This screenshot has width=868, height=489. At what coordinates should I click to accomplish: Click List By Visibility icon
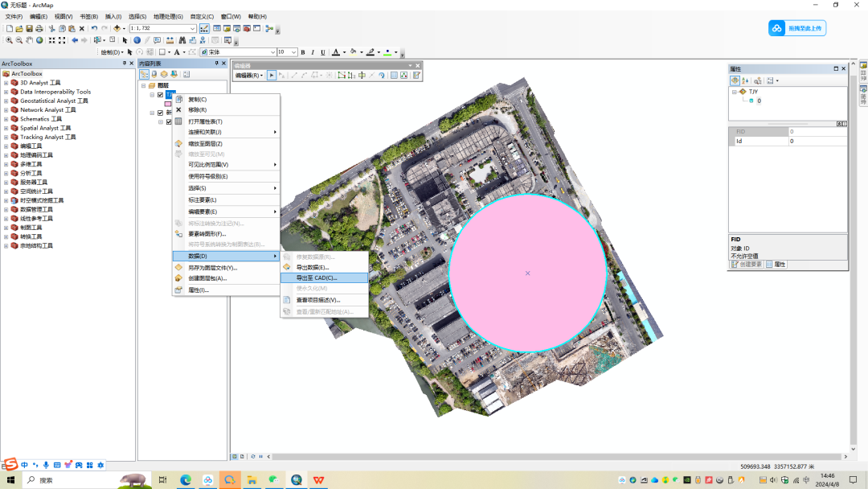click(x=165, y=74)
